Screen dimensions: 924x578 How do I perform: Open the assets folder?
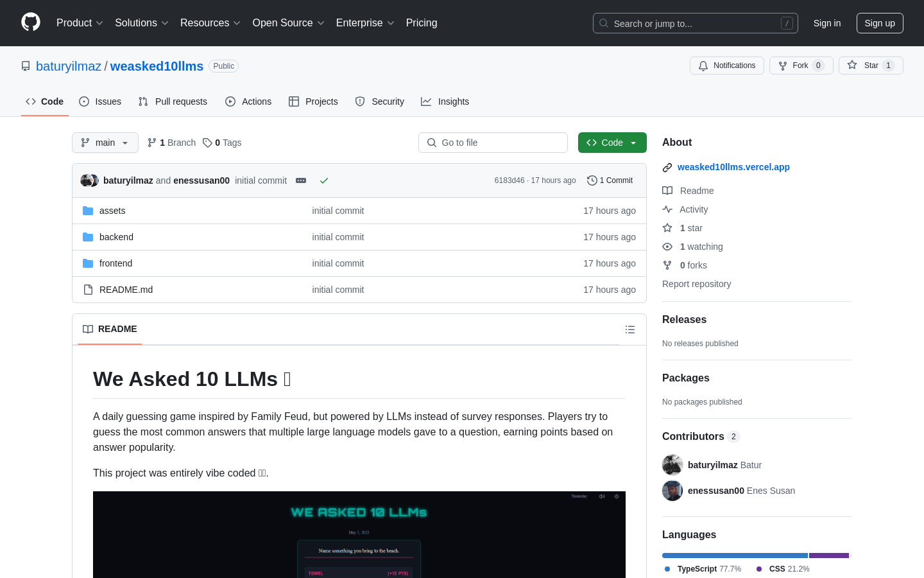(112, 211)
